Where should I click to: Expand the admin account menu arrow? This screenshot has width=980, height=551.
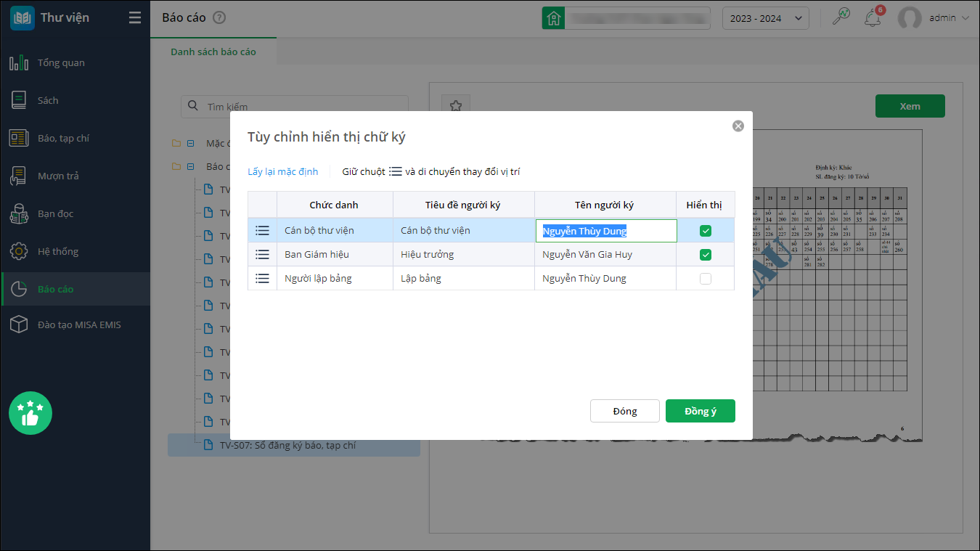point(965,18)
